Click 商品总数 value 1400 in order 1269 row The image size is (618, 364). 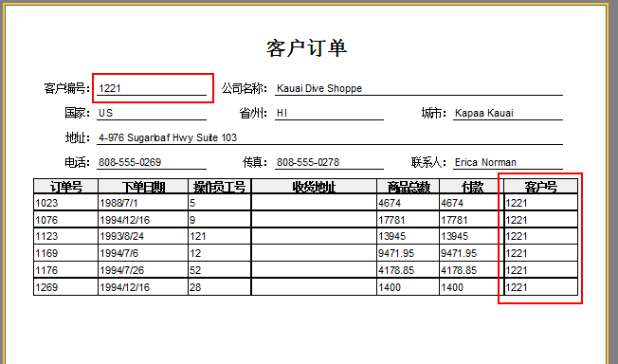coord(390,287)
